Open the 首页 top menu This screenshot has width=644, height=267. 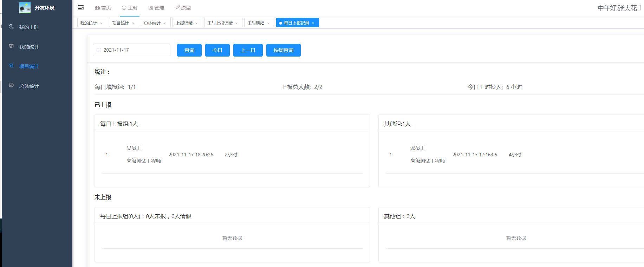103,8
